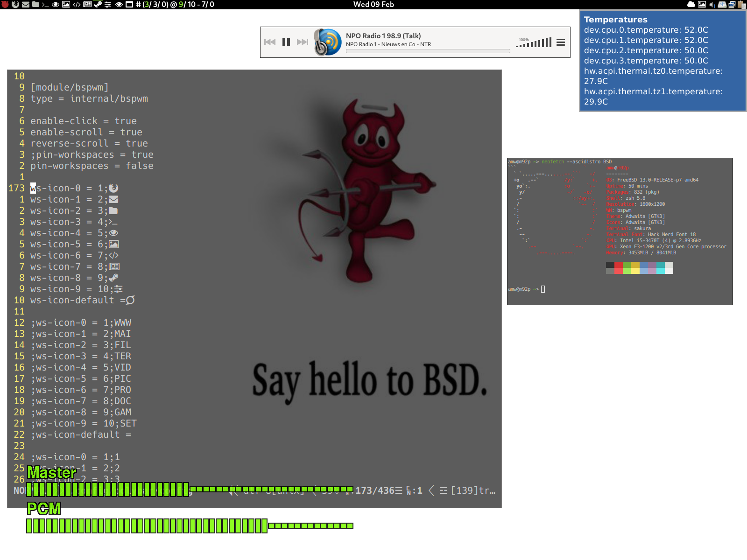Skip to next station in radio player

coord(303,42)
